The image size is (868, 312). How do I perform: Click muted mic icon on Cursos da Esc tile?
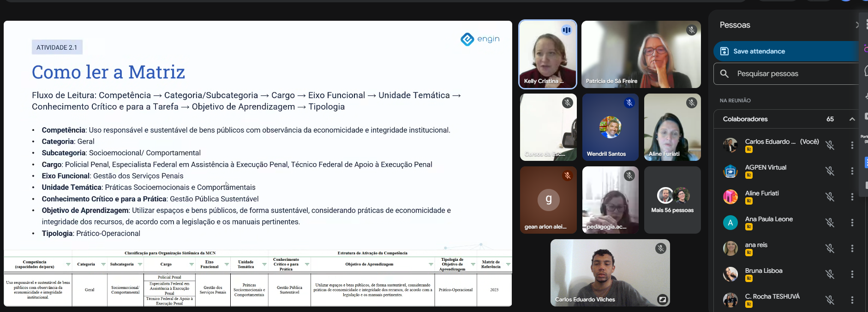coord(568,103)
